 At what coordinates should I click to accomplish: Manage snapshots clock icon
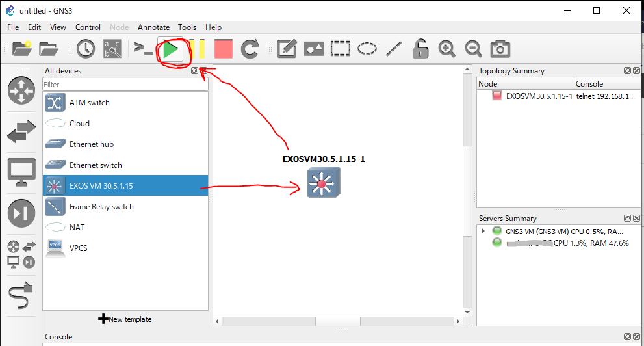click(85, 49)
